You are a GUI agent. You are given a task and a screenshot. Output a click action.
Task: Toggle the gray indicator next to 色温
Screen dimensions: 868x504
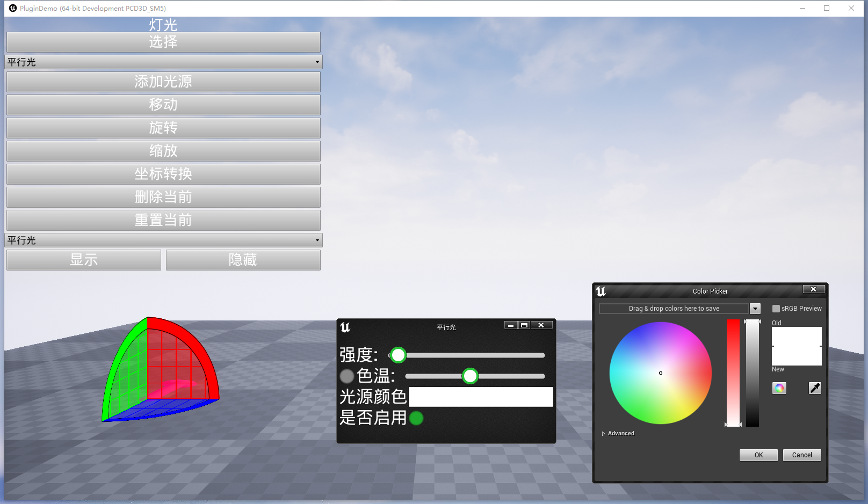[347, 376]
